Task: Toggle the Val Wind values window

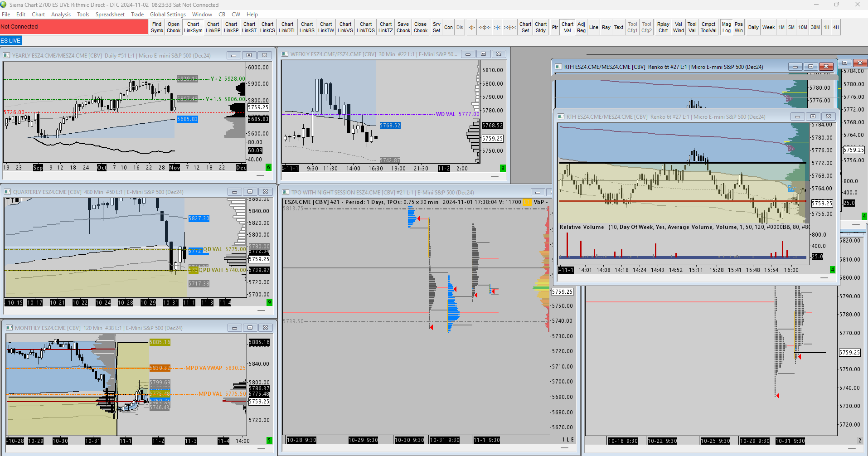Action: [679, 27]
